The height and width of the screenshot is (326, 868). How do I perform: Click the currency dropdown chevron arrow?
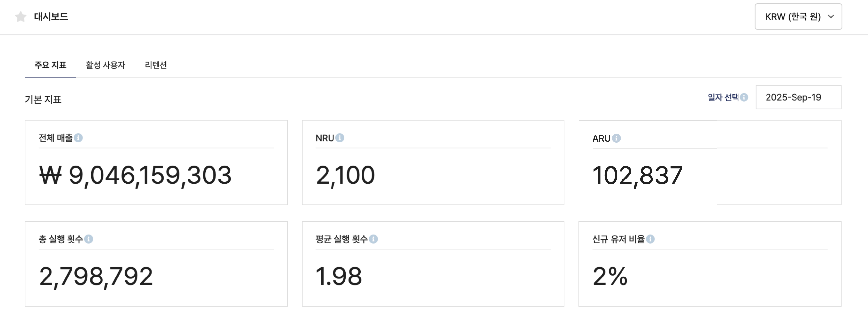click(831, 16)
